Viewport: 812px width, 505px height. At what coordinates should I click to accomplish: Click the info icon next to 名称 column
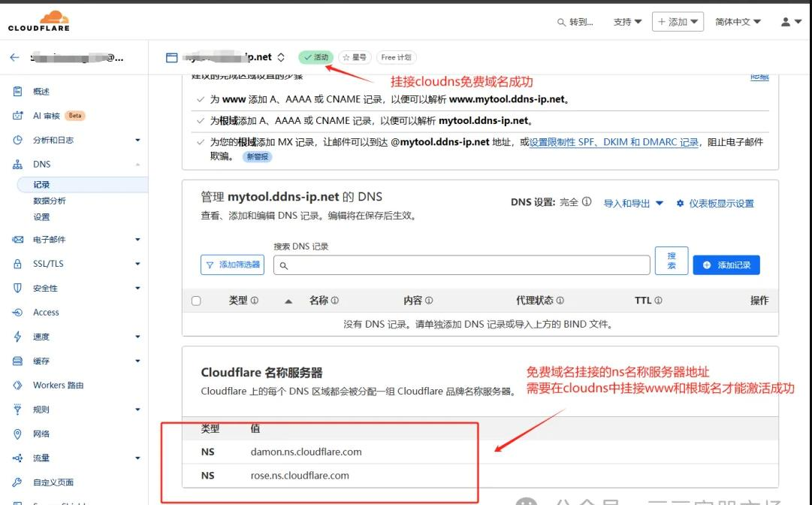(x=334, y=301)
